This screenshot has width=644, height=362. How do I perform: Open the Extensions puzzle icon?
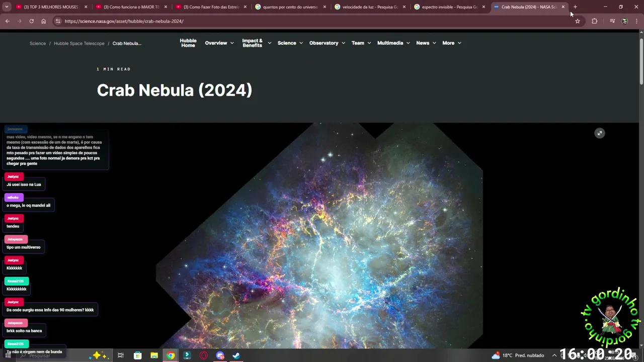[595, 21]
